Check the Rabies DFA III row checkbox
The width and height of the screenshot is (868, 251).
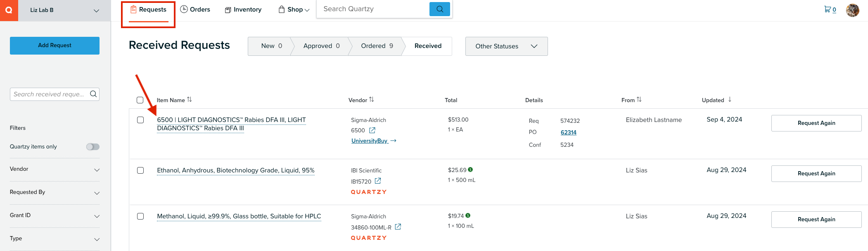pyautogui.click(x=140, y=120)
